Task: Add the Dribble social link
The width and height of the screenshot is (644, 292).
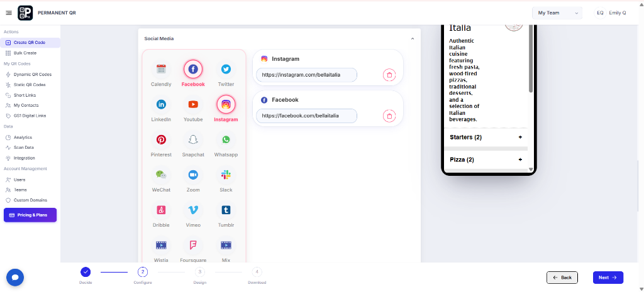Action: coord(161,210)
